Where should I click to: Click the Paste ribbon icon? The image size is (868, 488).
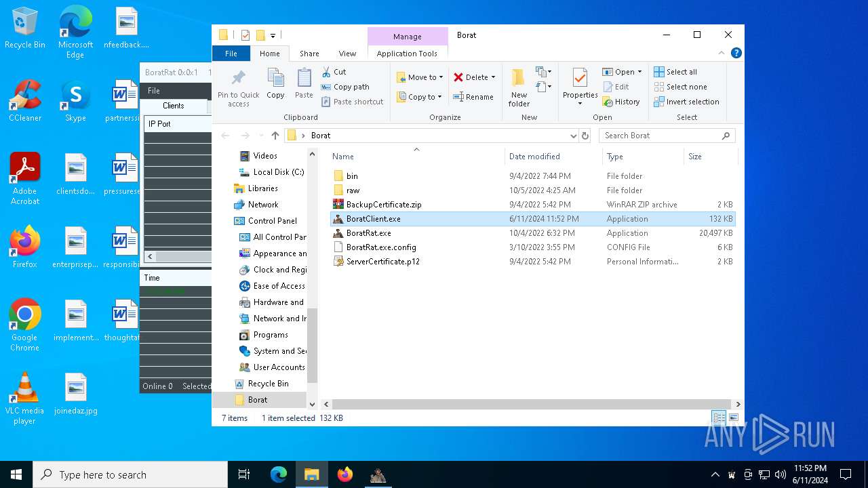click(304, 77)
